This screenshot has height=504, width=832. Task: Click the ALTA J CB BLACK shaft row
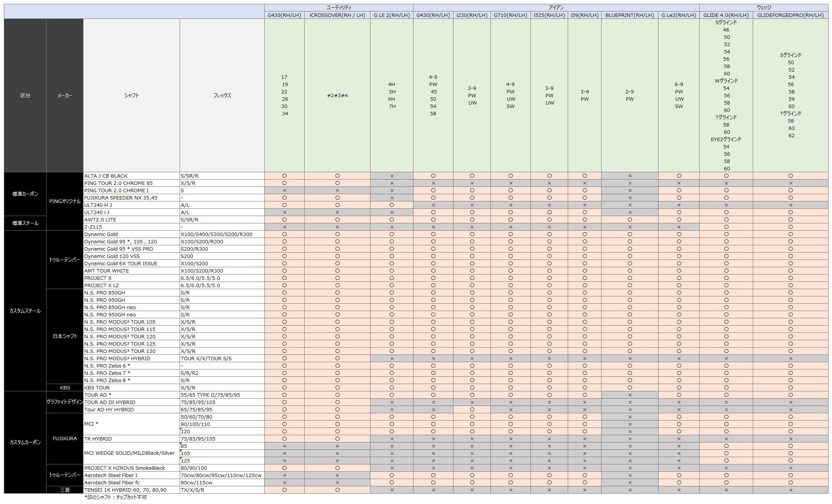pyautogui.click(x=132, y=176)
